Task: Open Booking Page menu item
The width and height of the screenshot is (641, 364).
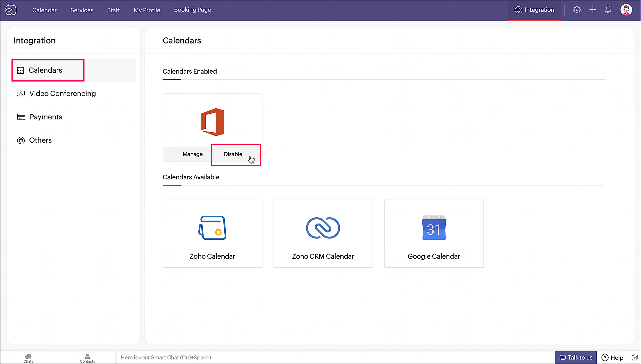Action: (192, 10)
